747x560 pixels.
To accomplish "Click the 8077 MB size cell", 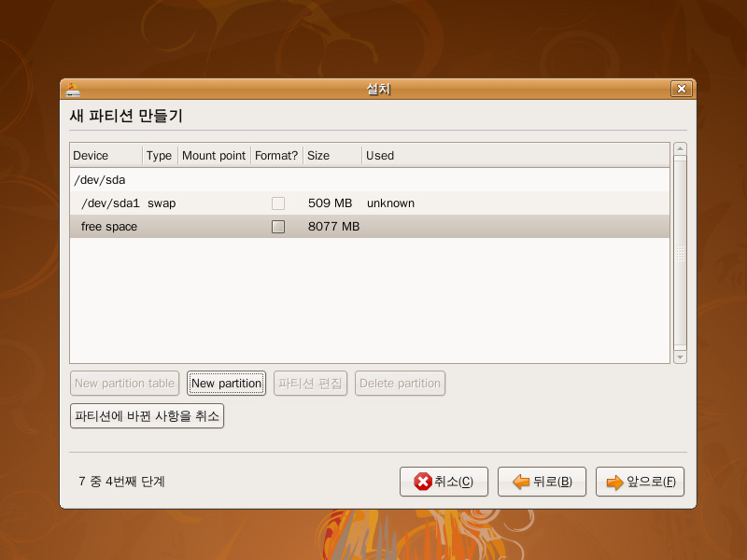I will point(333,227).
